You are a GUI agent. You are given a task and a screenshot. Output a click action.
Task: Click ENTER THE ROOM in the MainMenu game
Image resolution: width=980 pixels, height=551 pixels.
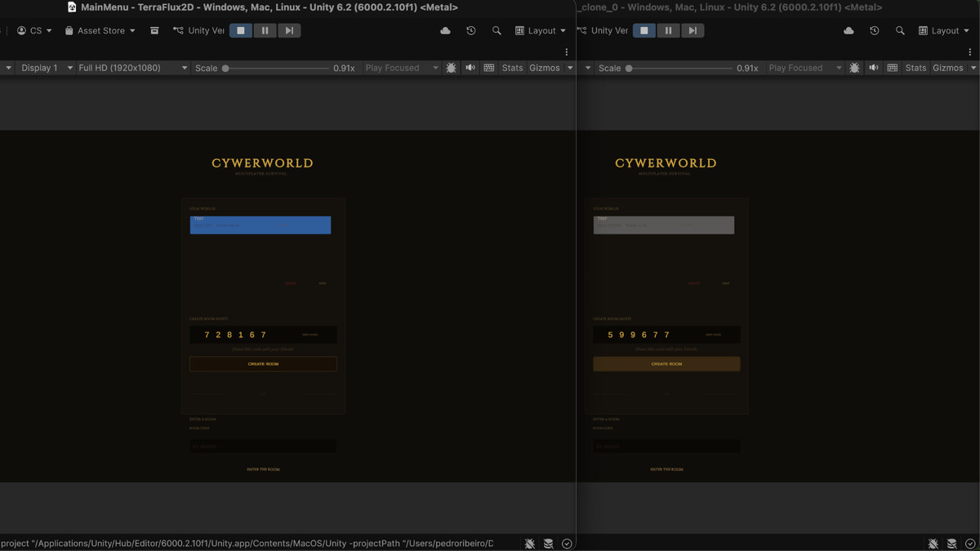[x=263, y=469]
